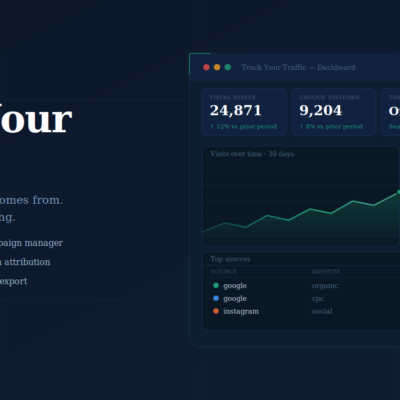Click the '8% vs prior period' text
This screenshot has width=400, height=400.
click(x=334, y=126)
